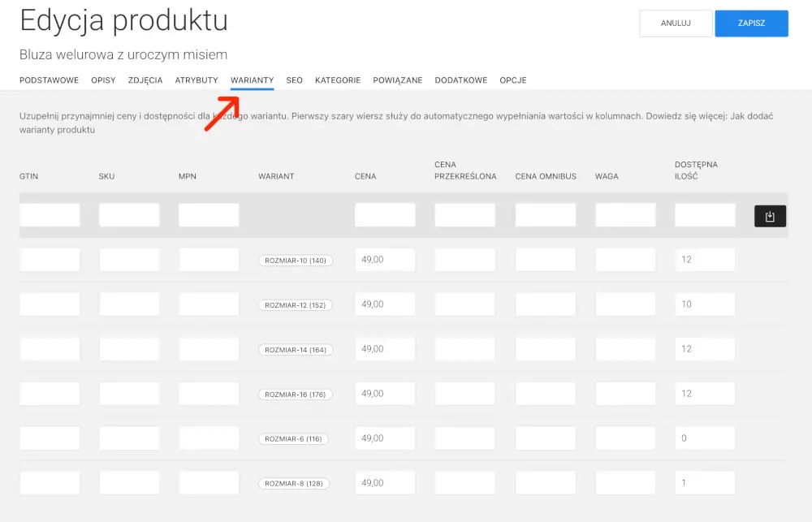Switch to the SEO tab
This screenshot has height=522, width=812.
coord(294,80)
